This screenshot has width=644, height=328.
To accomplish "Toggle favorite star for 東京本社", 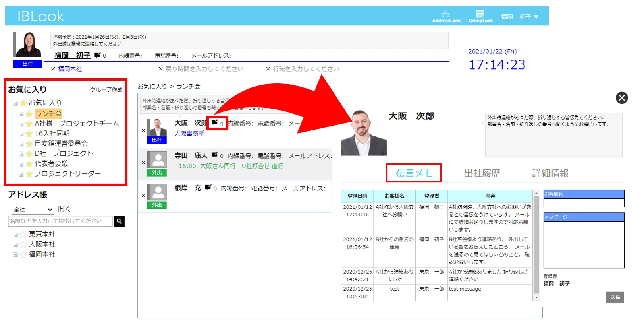I will tap(23, 235).
